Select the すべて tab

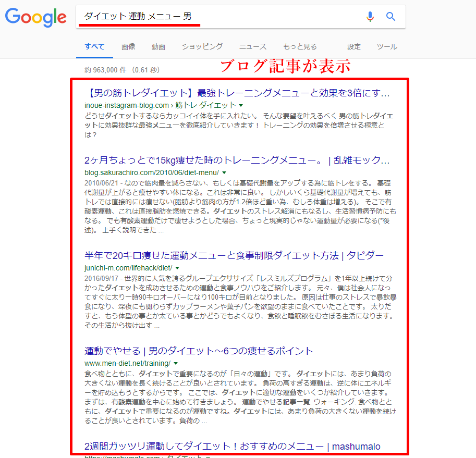(94, 46)
